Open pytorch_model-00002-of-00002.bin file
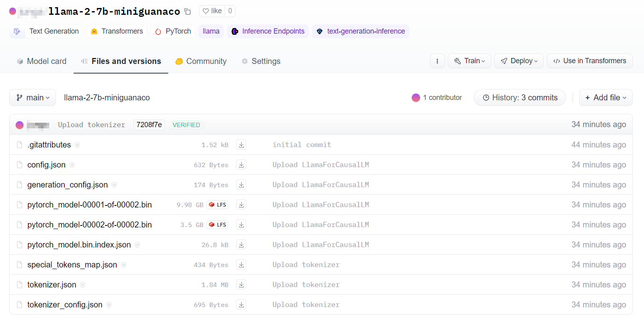 coord(90,225)
